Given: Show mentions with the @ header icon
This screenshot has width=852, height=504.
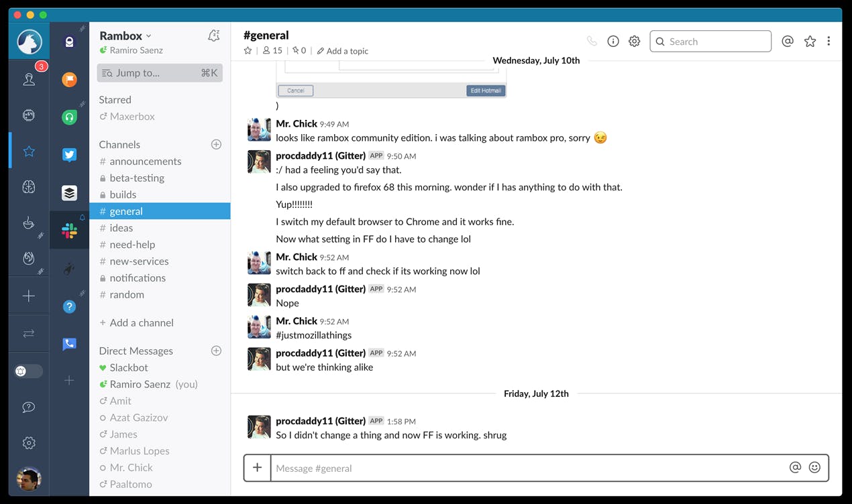Looking at the screenshot, I should (x=788, y=42).
